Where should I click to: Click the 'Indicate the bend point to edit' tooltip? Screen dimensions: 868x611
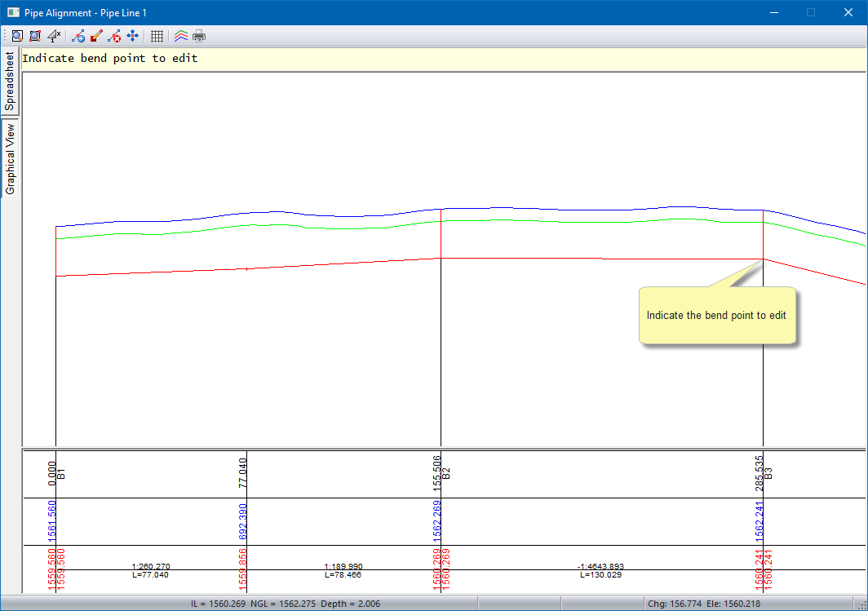pyautogui.click(x=716, y=315)
